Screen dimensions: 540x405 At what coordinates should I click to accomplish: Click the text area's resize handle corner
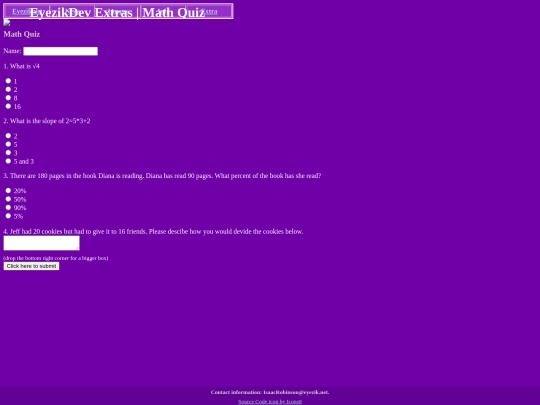77,248
